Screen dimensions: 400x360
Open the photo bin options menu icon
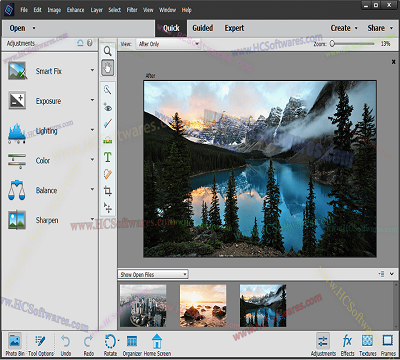(382, 274)
